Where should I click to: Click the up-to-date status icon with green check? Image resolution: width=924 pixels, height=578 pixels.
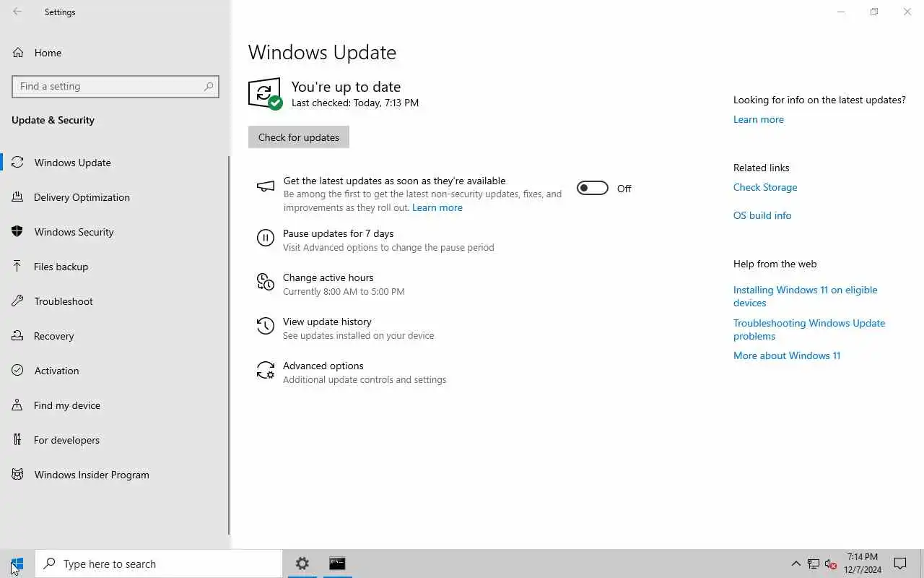265,94
